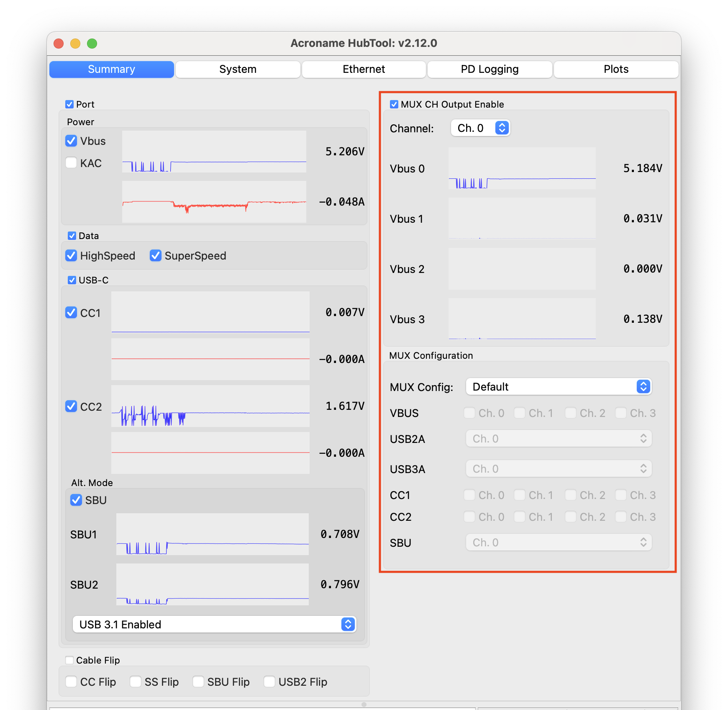
Task: Toggle the SBU Alt. Mode checkbox
Action: (76, 500)
